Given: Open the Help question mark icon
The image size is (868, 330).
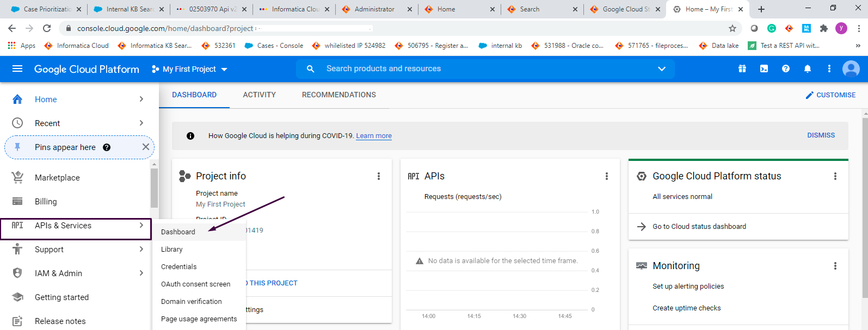Looking at the screenshot, I should (786, 69).
